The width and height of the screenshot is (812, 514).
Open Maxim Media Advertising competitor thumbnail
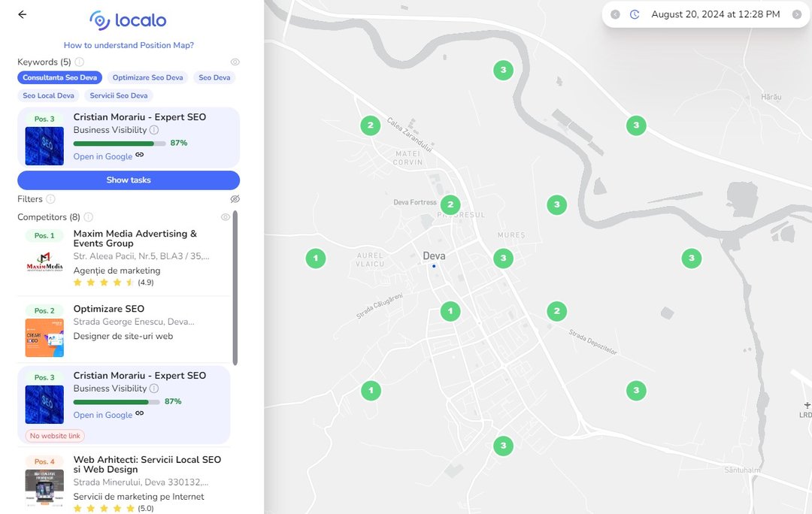click(44, 263)
